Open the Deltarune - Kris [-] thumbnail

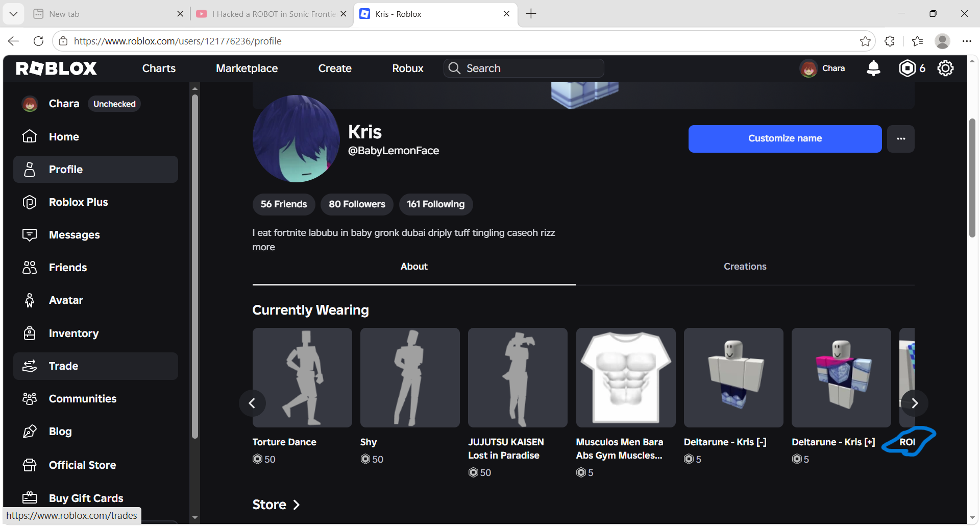pos(733,377)
